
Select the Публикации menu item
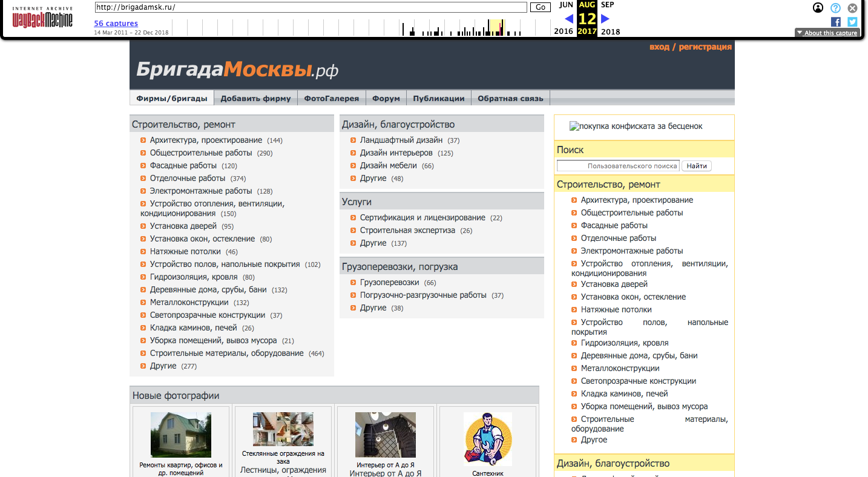coord(438,97)
